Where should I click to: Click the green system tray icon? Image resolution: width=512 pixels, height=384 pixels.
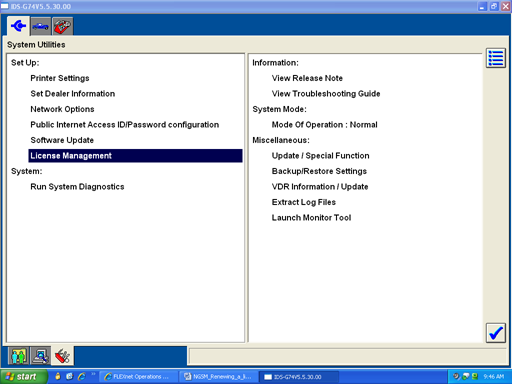(475, 377)
